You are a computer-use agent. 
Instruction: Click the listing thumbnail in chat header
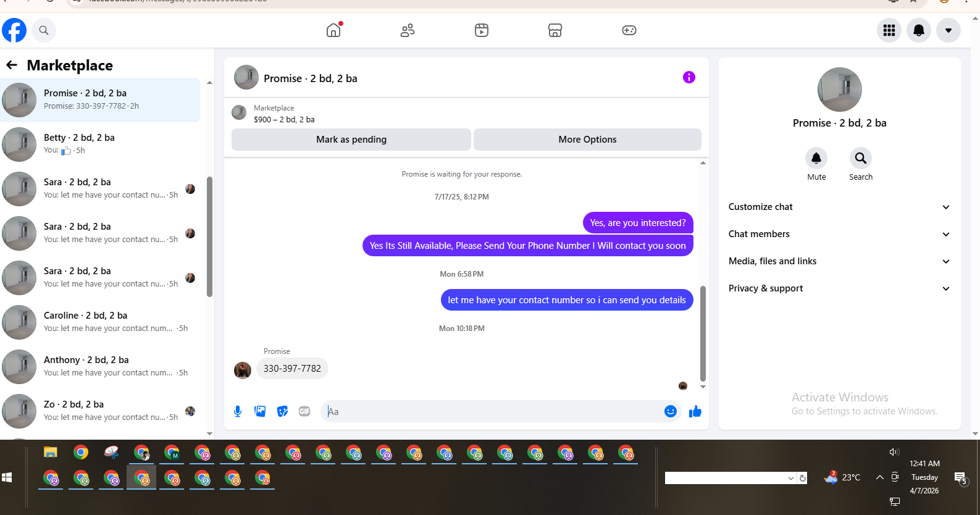point(246,77)
